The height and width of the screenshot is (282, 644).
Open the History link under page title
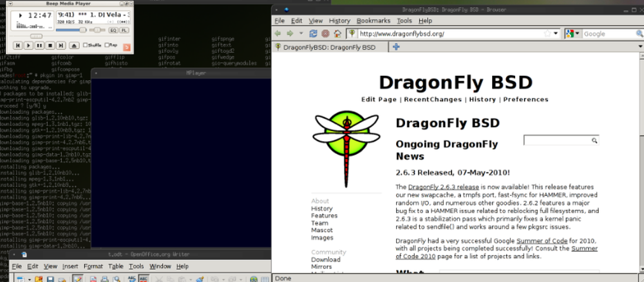[x=482, y=99]
